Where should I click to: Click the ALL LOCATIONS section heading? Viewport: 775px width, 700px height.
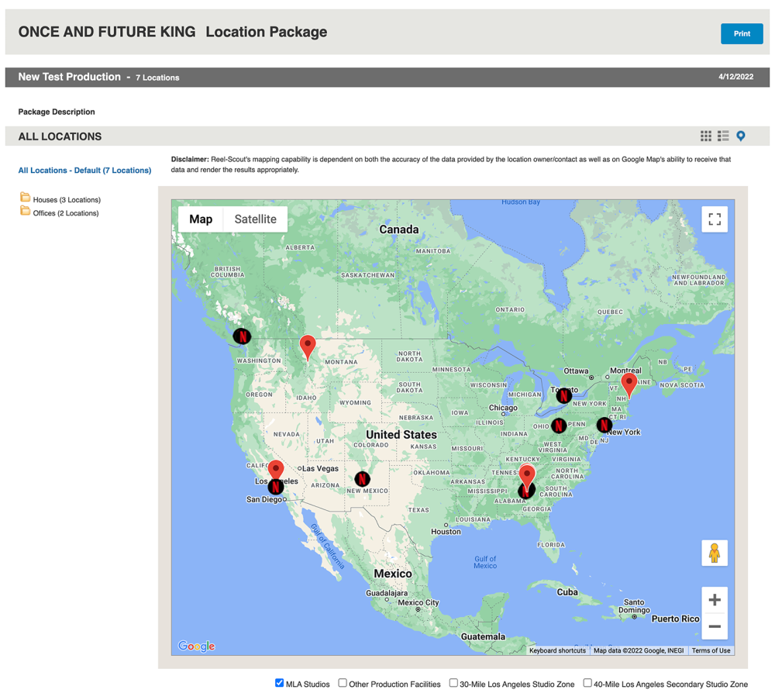tap(60, 136)
